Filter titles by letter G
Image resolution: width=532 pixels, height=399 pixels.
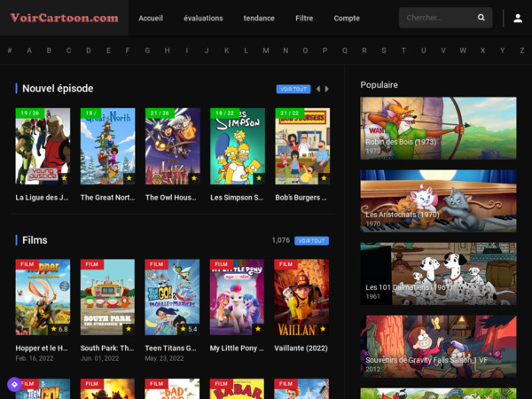point(147,51)
